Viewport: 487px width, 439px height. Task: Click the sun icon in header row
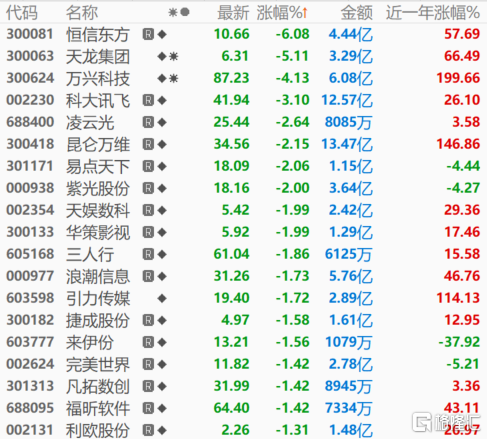[x=173, y=13]
